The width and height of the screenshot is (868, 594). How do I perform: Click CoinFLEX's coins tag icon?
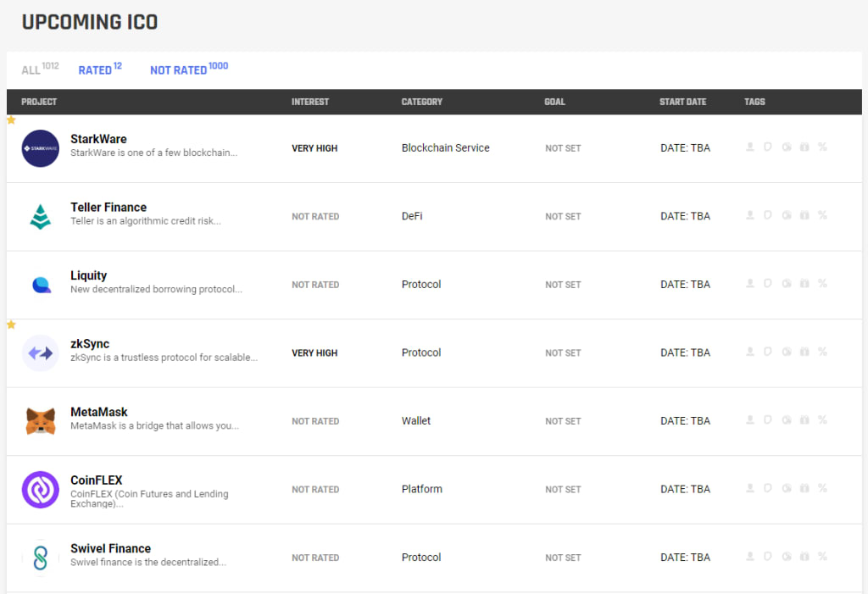click(787, 488)
